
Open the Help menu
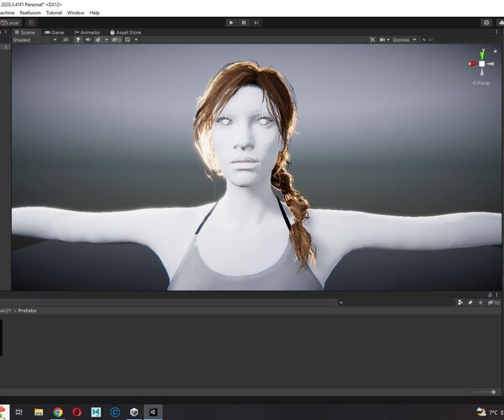click(x=94, y=13)
